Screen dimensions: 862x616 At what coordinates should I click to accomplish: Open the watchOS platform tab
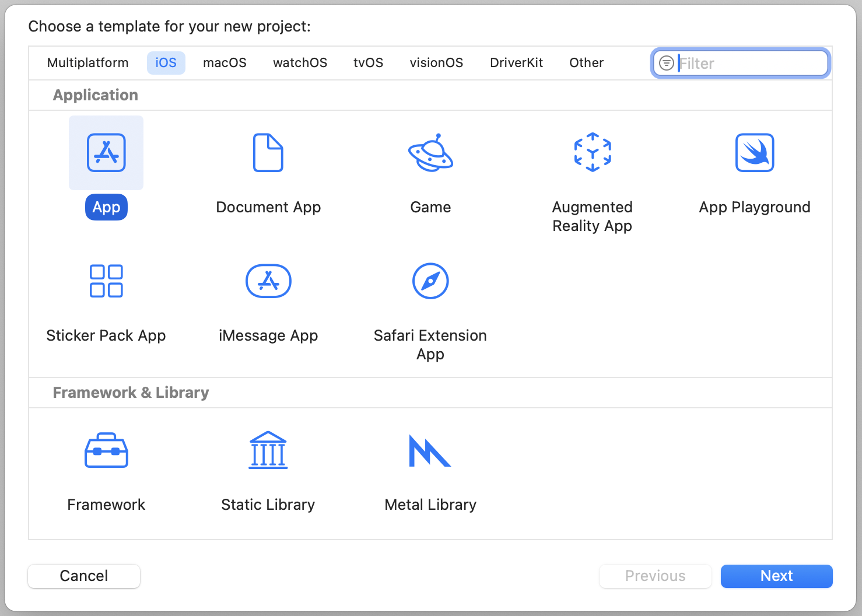click(x=300, y=63)
